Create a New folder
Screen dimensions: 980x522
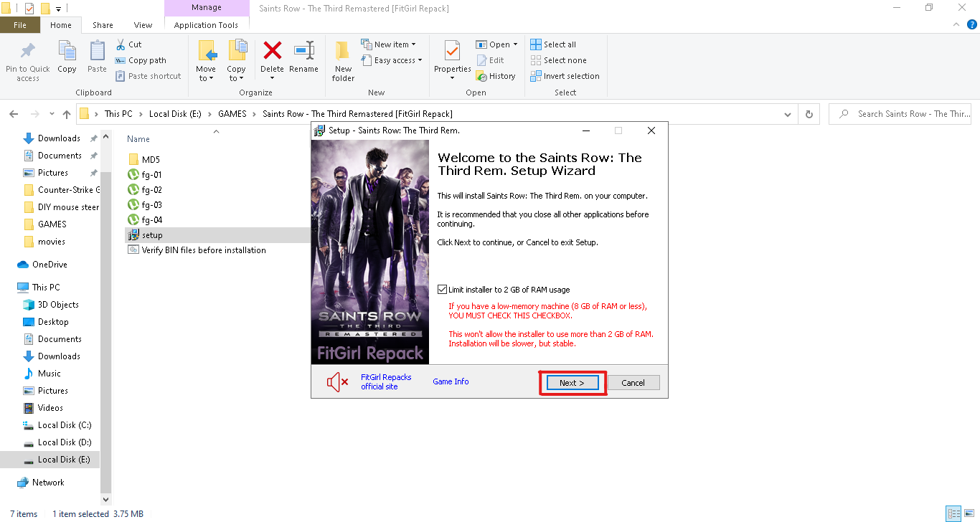[343, 61]
